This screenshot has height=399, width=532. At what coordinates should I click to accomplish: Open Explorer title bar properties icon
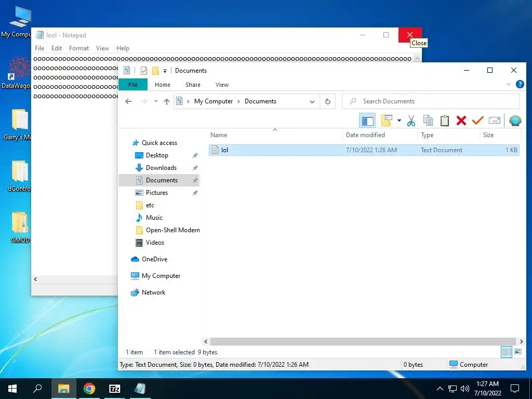tap(144, 71)
